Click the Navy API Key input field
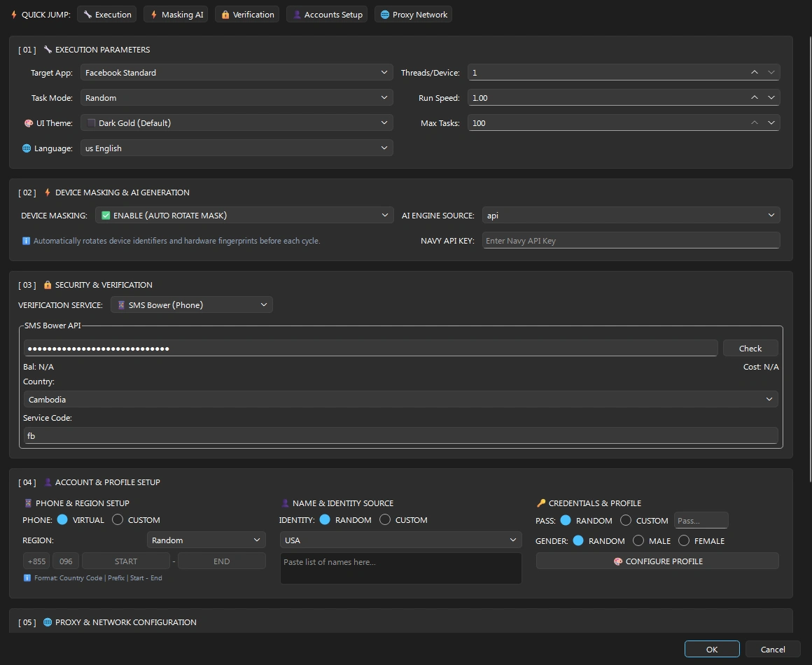The width and height of the screenshot is (812, 665). tap(631, 240)
